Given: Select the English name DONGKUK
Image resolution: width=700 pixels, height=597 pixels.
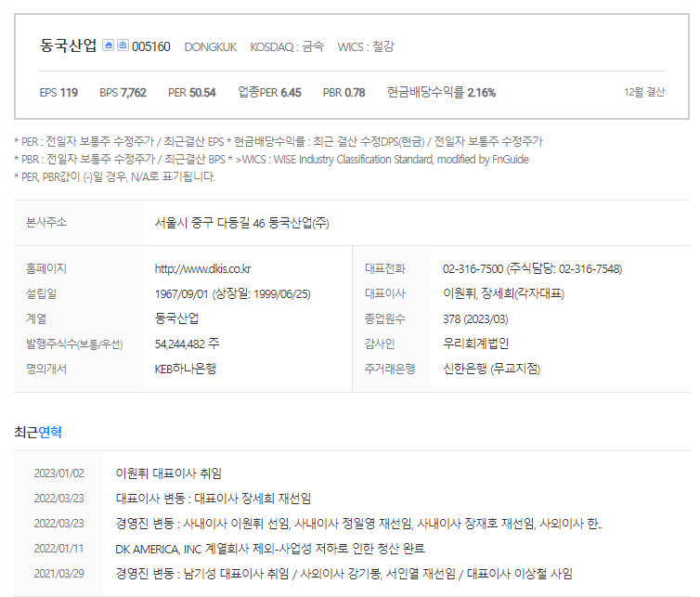Looking at the screenshot, I should pos(210,46).
